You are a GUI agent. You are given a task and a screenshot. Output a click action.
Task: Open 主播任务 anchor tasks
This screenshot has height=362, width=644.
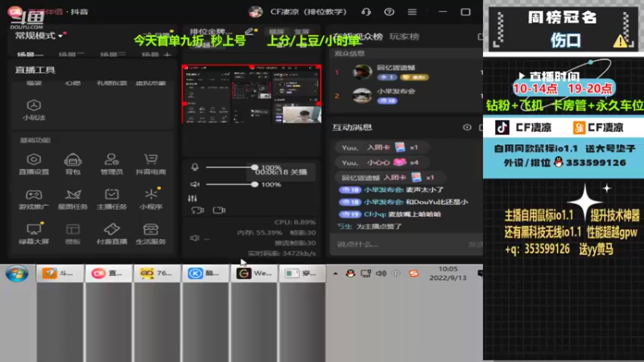tap(112, 199)
